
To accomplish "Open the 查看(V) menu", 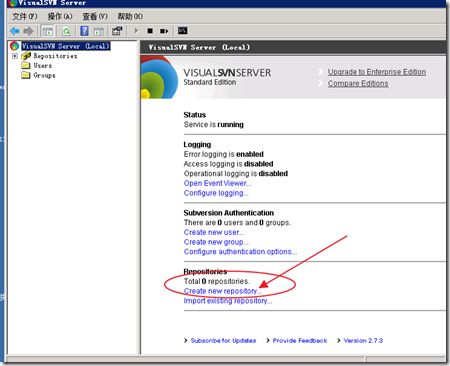I will coord(95,16).
